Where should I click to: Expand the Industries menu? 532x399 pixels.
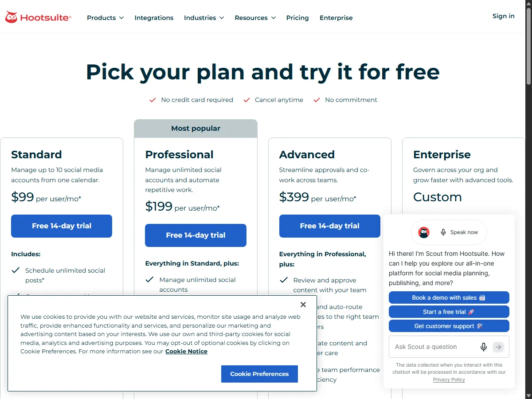click(x=204, y=18)
